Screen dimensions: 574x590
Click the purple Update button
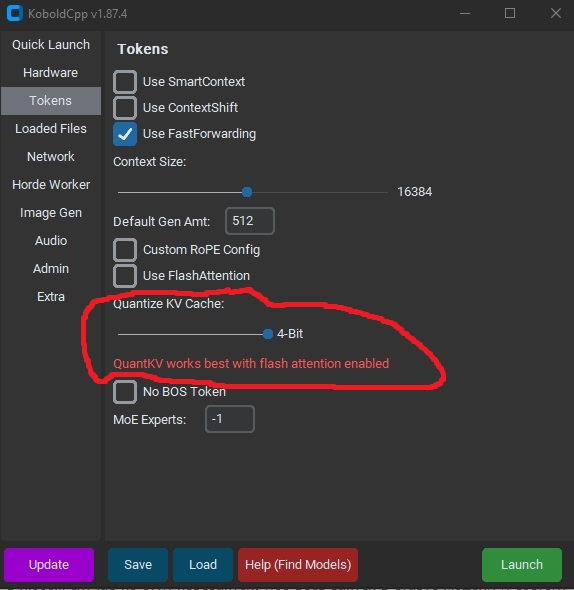[49, 565]
